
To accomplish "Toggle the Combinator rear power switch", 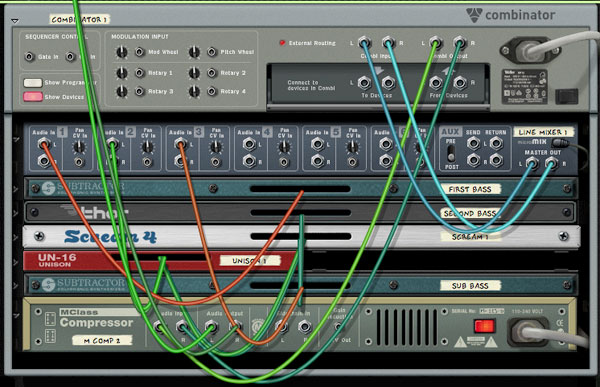I will (x=566, y=96).
